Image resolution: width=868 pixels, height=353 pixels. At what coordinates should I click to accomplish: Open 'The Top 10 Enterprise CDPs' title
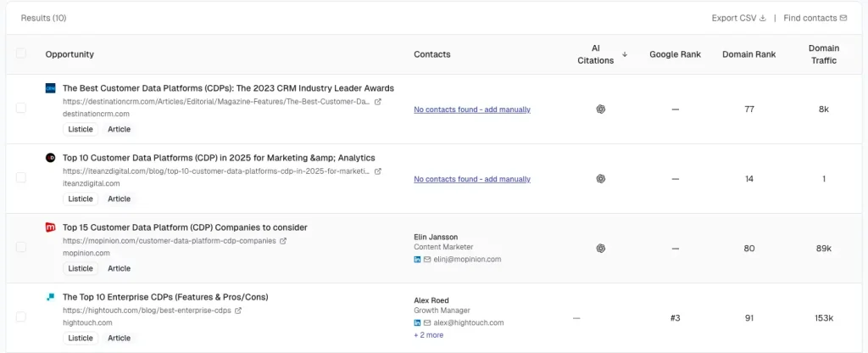pos(165,297)
